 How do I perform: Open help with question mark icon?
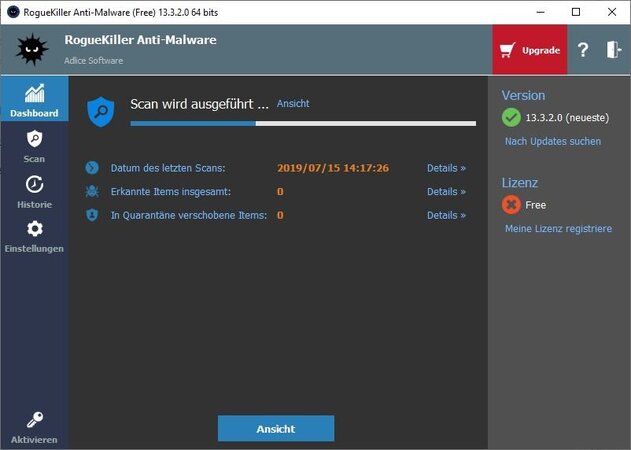coord(583,50)
